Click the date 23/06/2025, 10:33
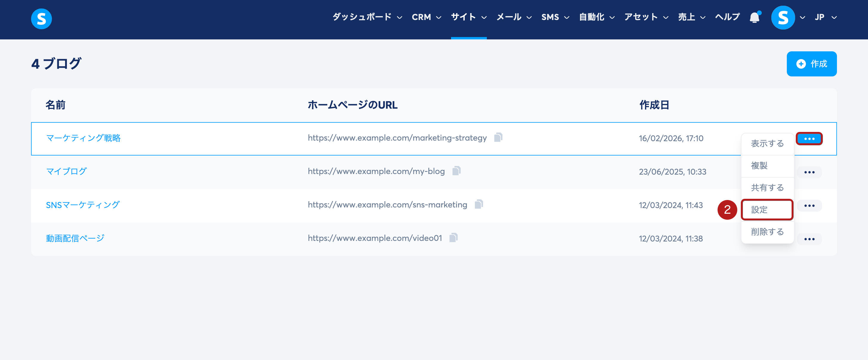The image size is (868, 360). click(x=672, y=172)
